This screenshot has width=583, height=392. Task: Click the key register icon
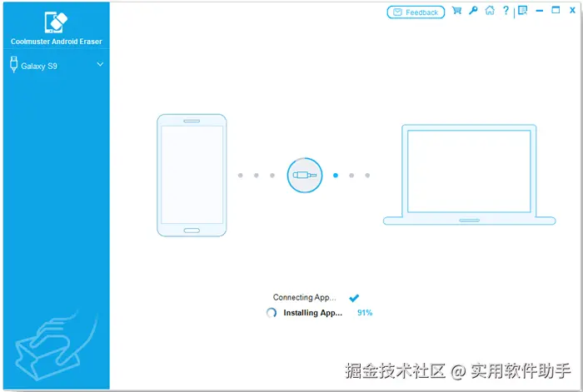tap(473, 11)
